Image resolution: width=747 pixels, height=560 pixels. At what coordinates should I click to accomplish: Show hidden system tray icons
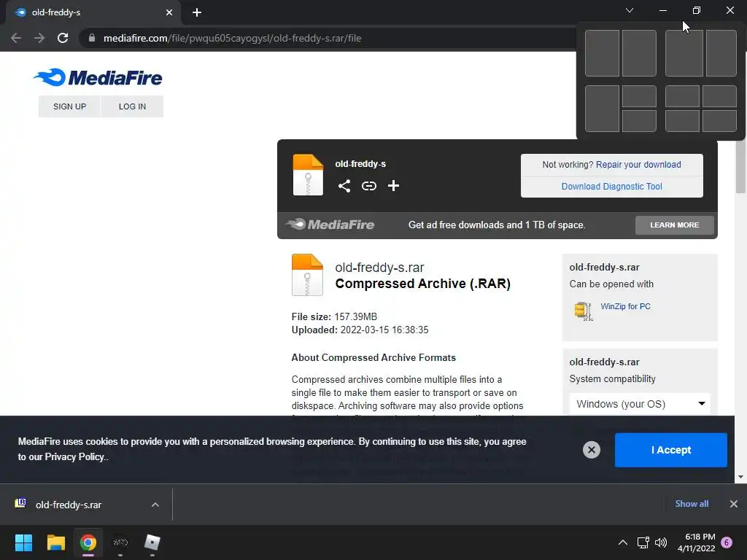coord(623,542)
